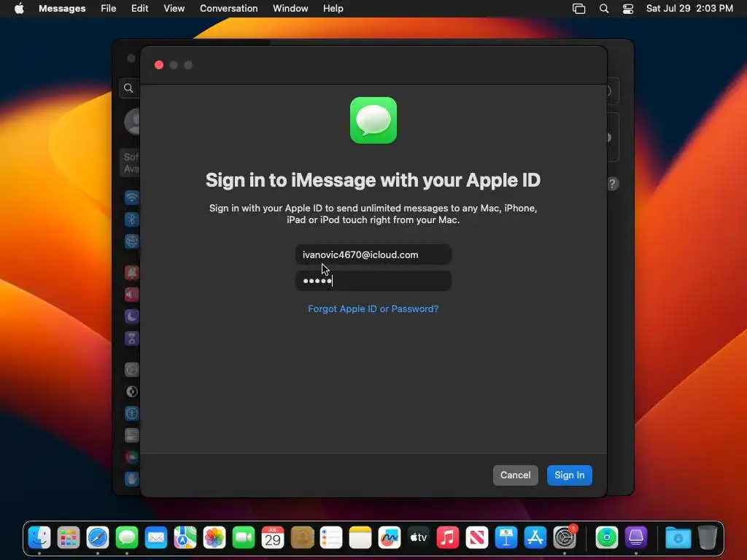Screen dimensions: 747x560
Task: Launch Keynote from the Dock
Action: click(506, 538)
